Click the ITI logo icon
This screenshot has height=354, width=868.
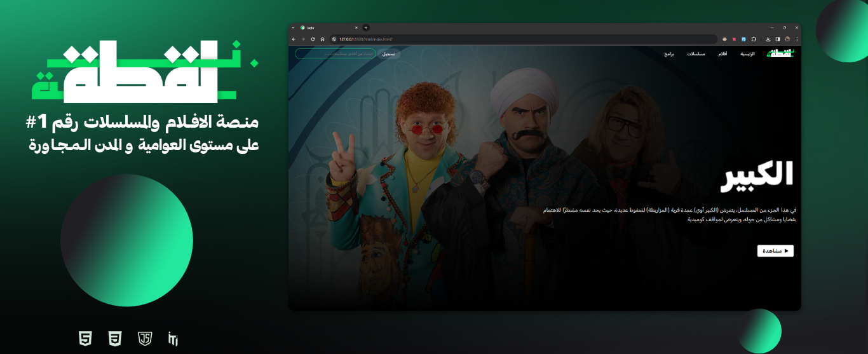pyautogui.click(x=173, y=339)
